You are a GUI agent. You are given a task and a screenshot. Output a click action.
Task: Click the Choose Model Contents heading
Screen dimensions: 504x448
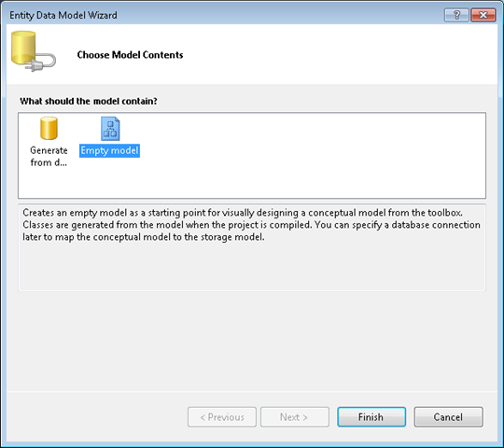(130, 55)
